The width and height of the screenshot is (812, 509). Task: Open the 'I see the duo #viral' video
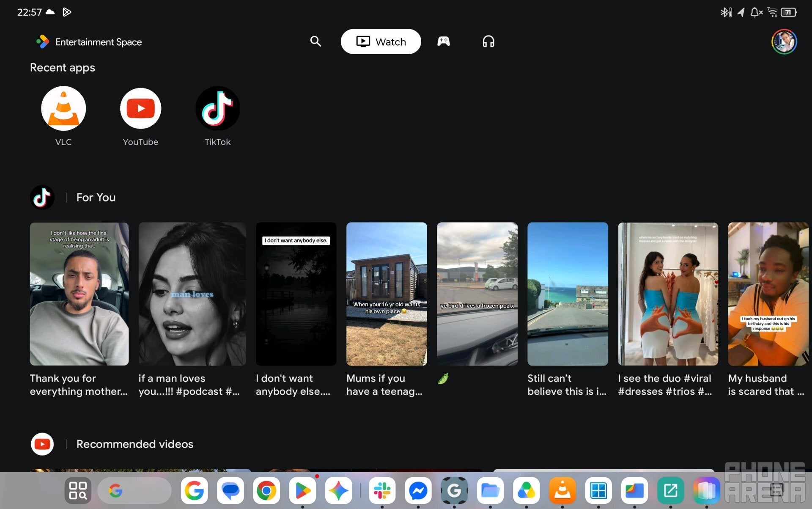(668, 294)
